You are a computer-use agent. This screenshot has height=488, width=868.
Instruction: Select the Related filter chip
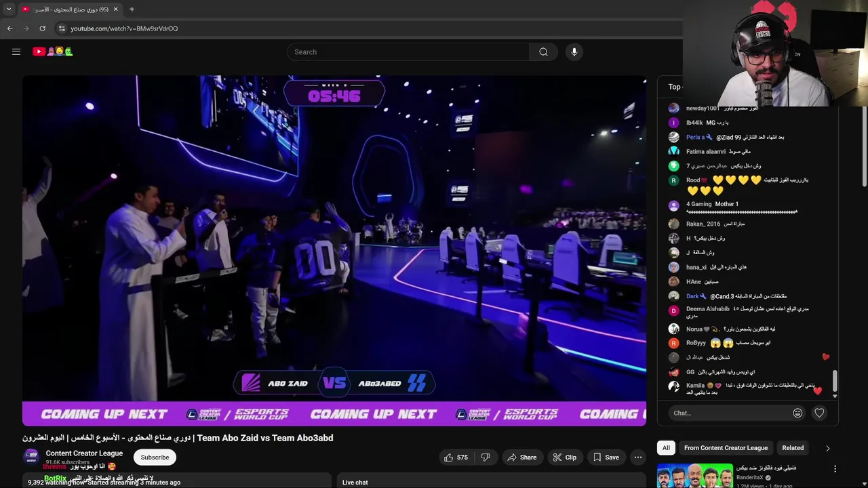coord(793,448)
